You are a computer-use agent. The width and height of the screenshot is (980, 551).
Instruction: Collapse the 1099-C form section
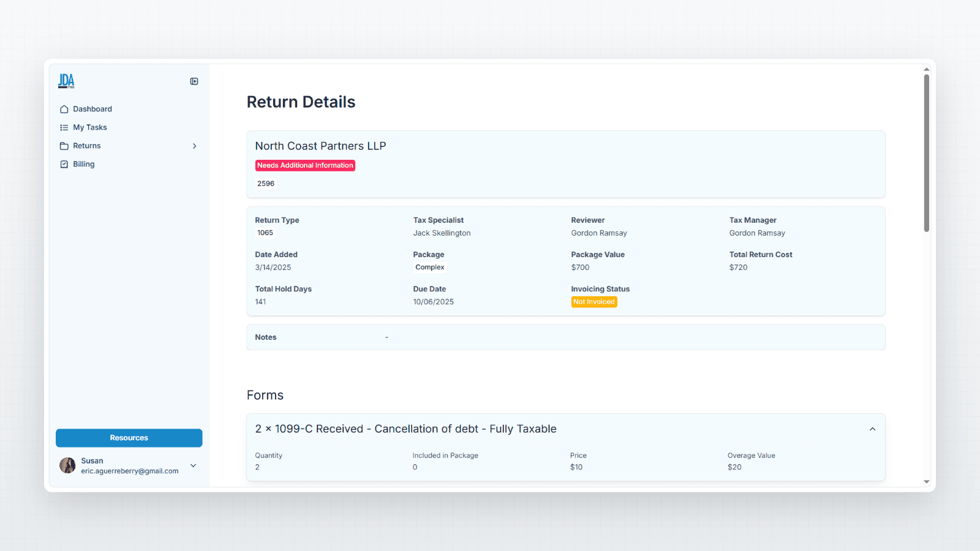pyautogui.click(x=872, y=429)
